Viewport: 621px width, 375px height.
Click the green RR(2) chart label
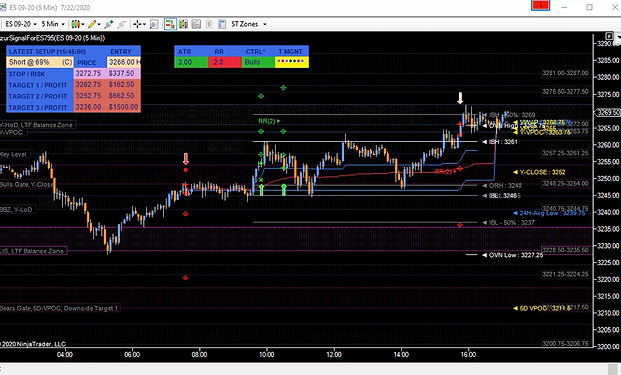point(269,121)
